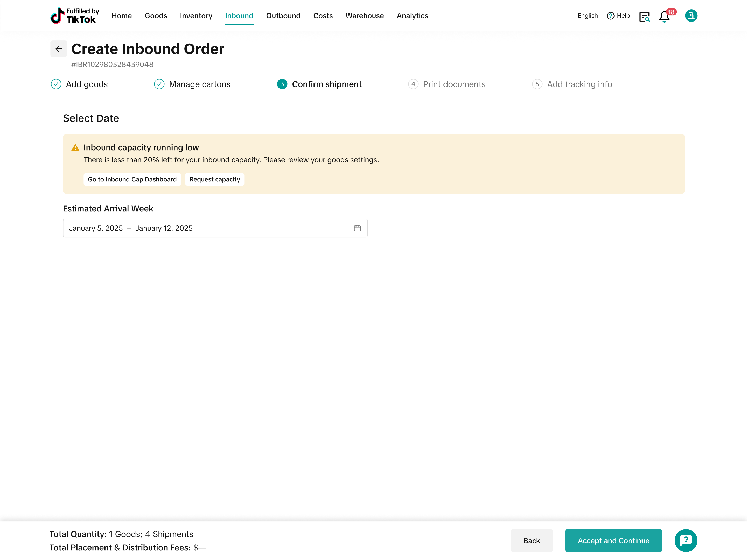Click the teal account avatar icon
This screenshot has width=747, height=560.
[690, 16]
